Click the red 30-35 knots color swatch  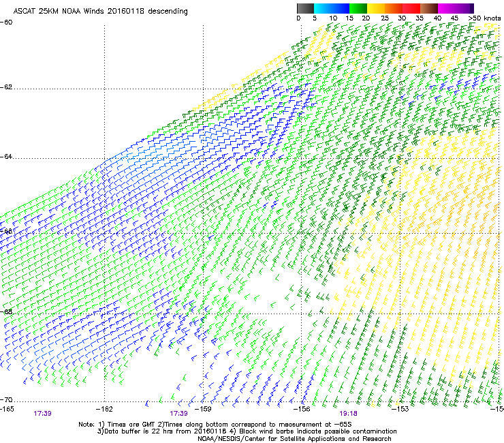pyautogui.click(x=411, y=8)
